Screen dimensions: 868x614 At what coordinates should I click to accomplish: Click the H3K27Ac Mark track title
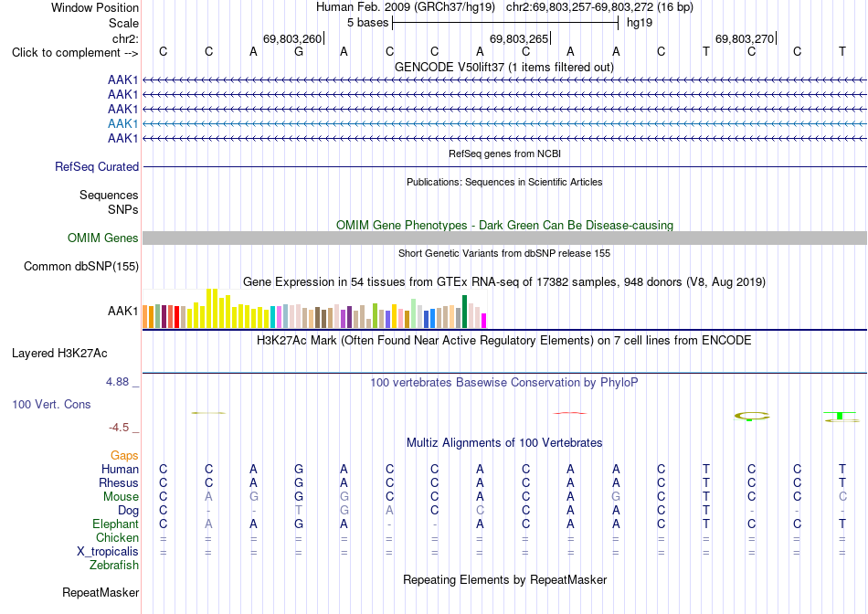[x=504, y=340]
